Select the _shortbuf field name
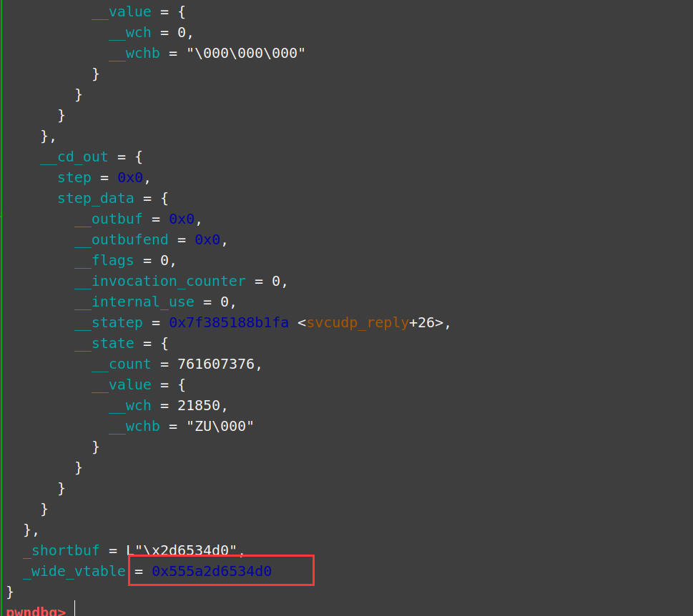693x616 pixels. [x=62, y=550]
